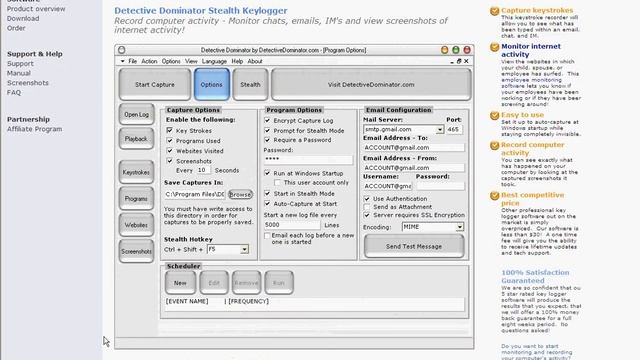Expand the Encoding MIME dropdown
This screenshot has height=360, width=640.
pos(460,227)
